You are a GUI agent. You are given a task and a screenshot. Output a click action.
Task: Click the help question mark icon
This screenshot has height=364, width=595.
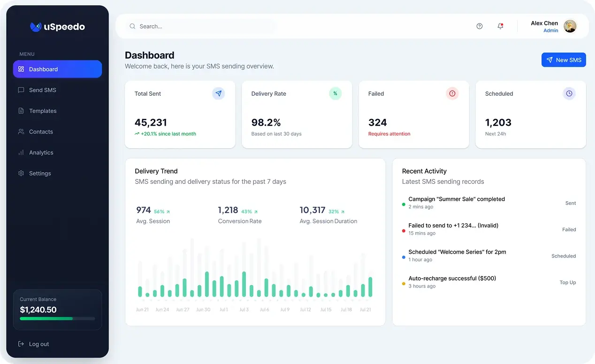pyautogui.click(x=479, y=26)
